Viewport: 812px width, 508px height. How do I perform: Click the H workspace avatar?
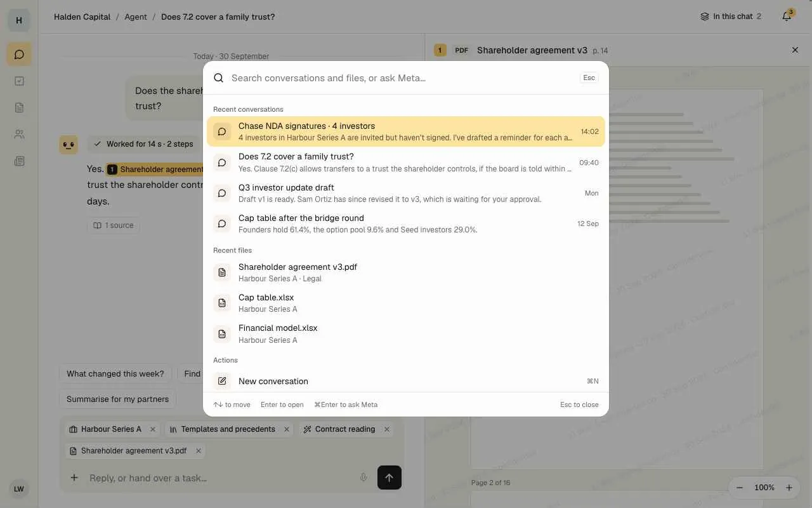click(x=19, y=20)
